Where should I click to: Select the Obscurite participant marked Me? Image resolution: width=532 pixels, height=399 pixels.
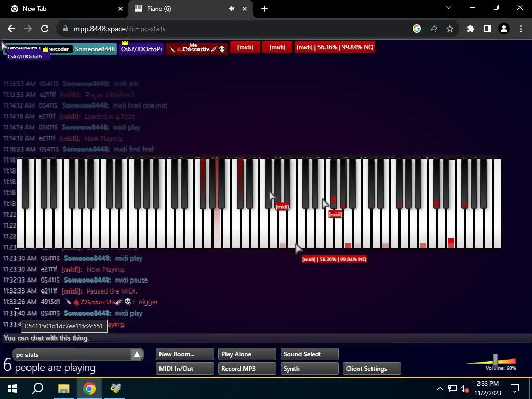(x=197, y=49)
